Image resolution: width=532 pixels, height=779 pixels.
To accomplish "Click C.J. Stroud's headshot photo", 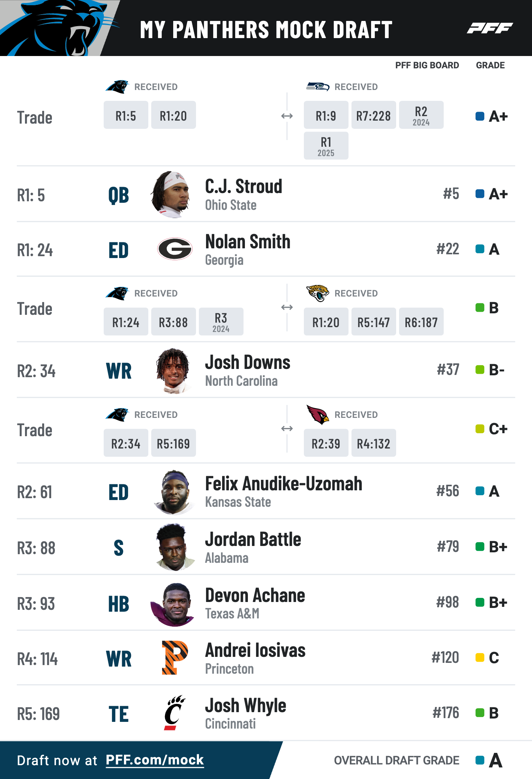I will [172, 194].
